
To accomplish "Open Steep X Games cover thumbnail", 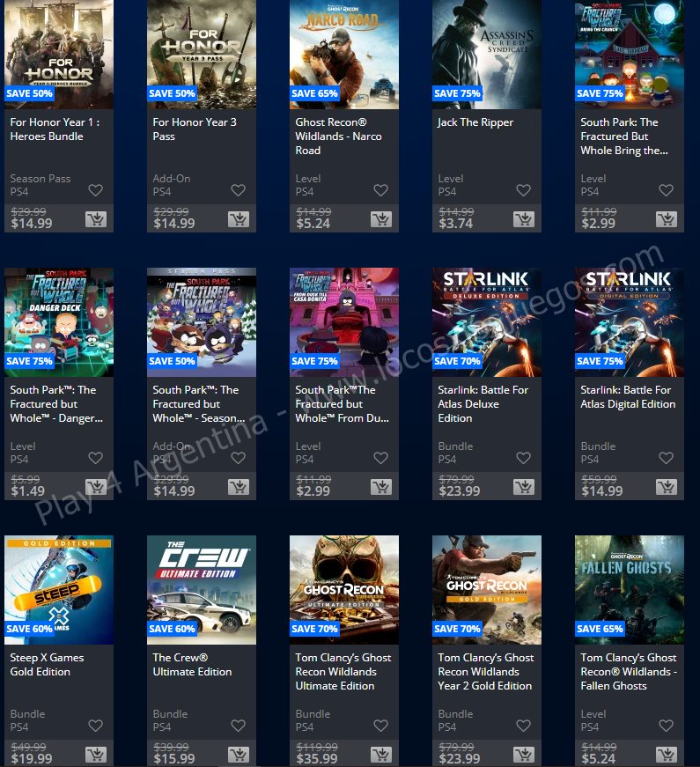I will tap(59, 589).
